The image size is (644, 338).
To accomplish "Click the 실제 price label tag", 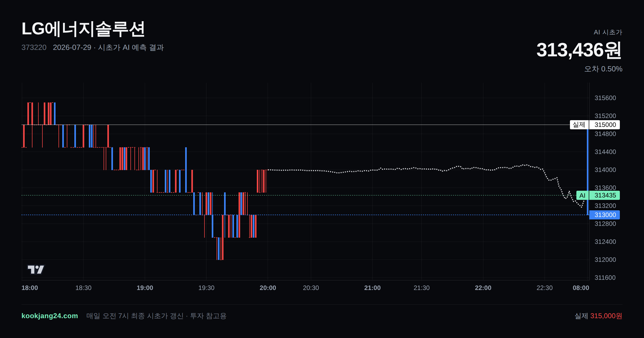I will [x=579, y=125].
